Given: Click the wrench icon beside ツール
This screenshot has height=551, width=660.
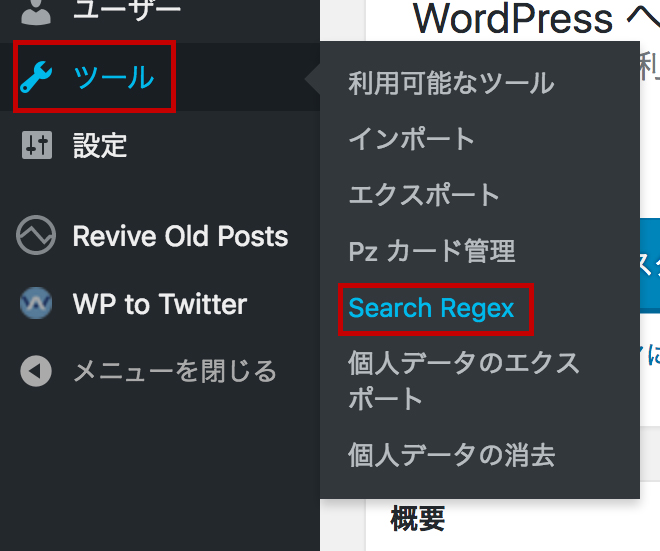Looking at the screenshot, I should pyautogui.click(x=36, y=77).
